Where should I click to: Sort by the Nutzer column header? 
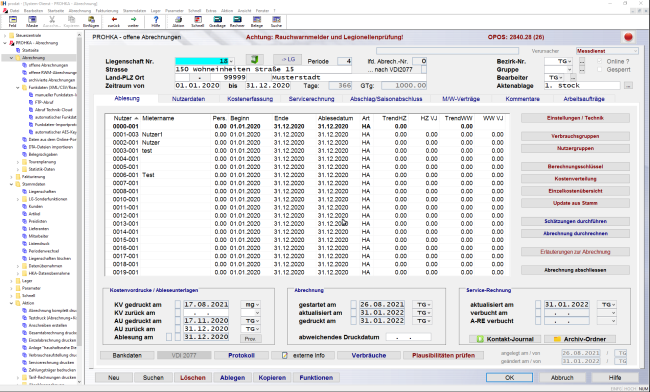pos(123,118)
